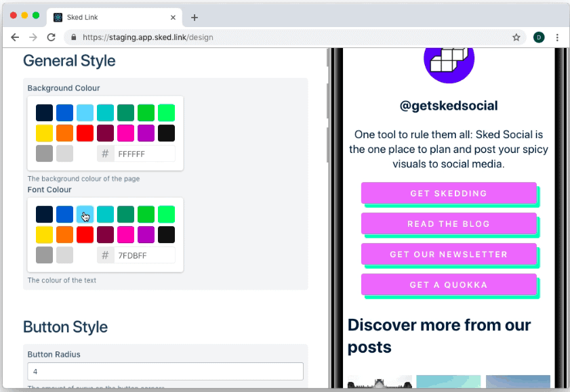Open Chrome three-dot menu
Screen dimensions: 570x392
coord(557,37)
